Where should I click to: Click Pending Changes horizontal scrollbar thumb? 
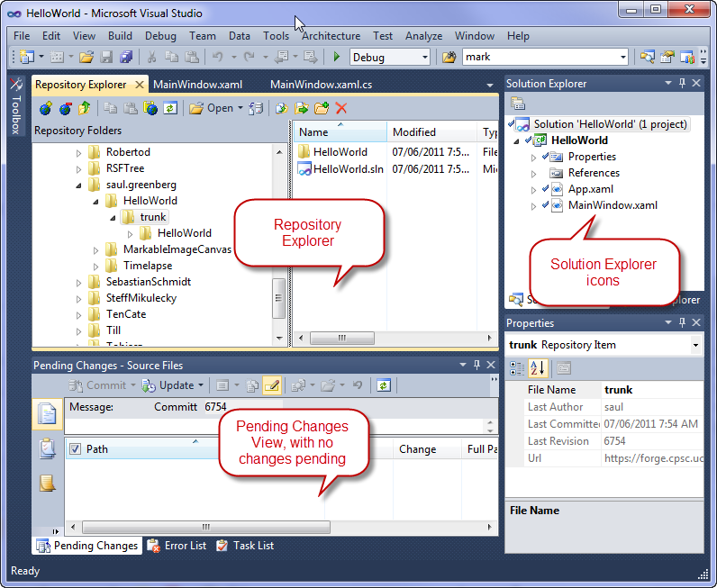(x=205, y=527)
